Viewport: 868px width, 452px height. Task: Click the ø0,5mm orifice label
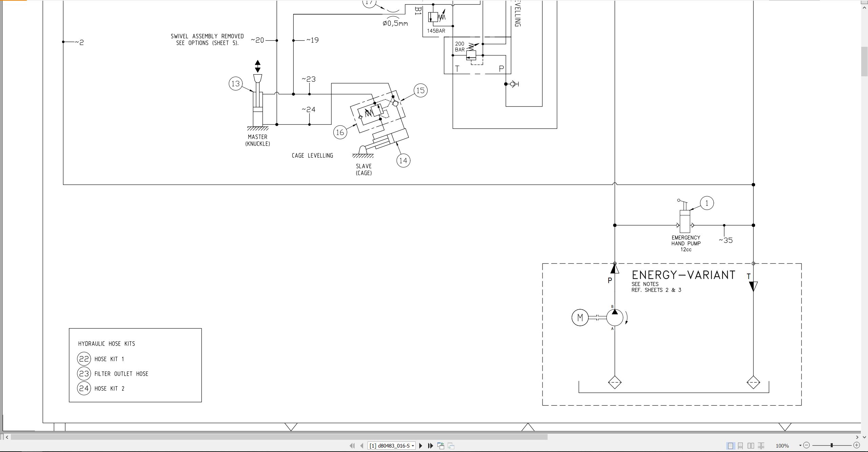click(395, 23)
